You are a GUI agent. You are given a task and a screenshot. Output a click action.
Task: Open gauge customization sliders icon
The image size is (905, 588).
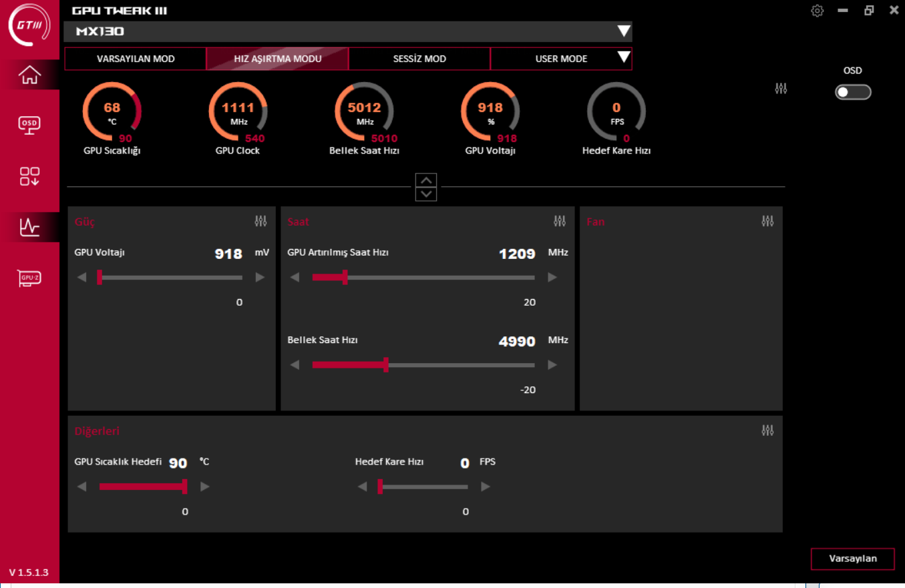pyautogui.click(x=781, y=88)
